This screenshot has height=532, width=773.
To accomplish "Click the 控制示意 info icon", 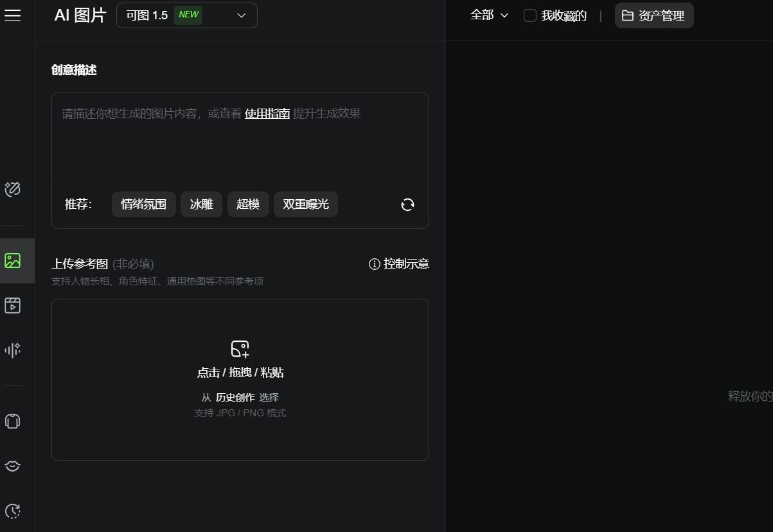I will [375, 263].
